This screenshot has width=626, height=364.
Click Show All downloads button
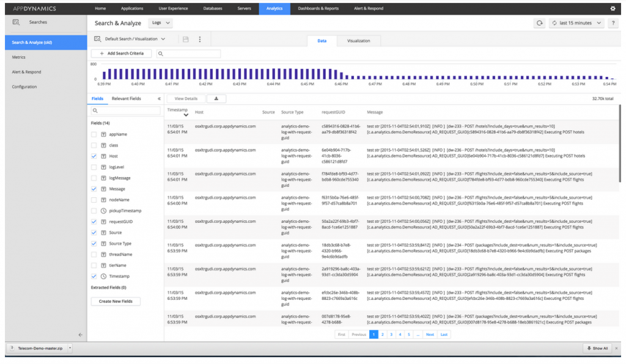[597, 348]
